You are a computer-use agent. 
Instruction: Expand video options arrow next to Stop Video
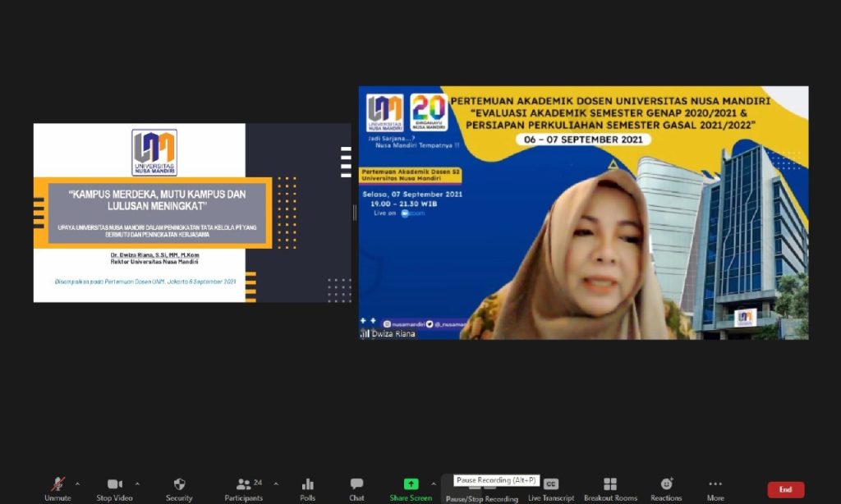point(138,483)
